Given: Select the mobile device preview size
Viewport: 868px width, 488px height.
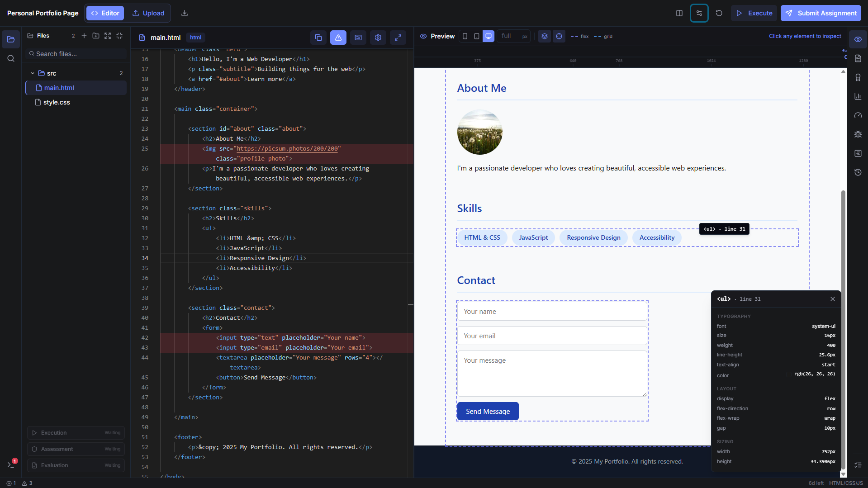Looking at the screenshot, I should pos(465,36).
